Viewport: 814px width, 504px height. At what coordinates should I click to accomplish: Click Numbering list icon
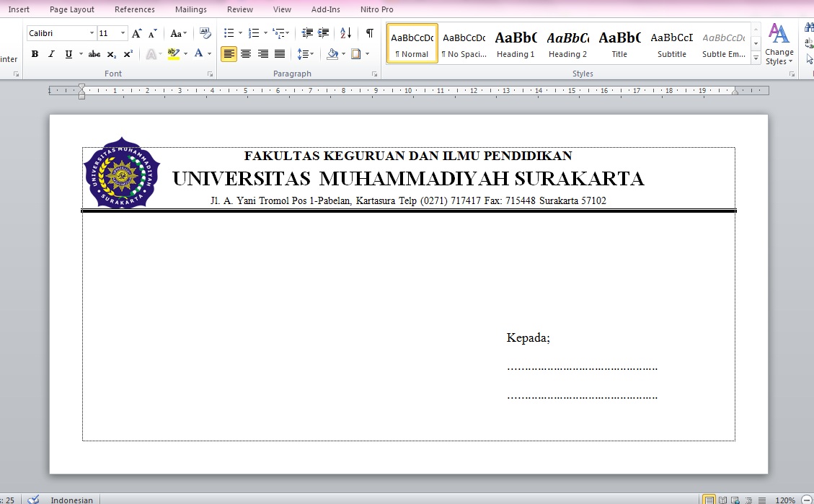253,33
